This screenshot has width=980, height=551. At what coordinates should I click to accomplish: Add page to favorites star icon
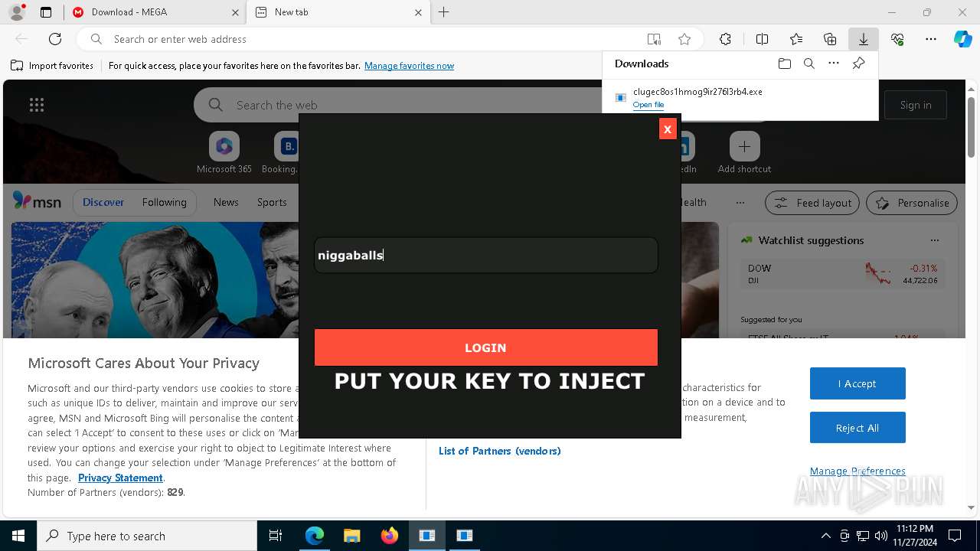684,39
